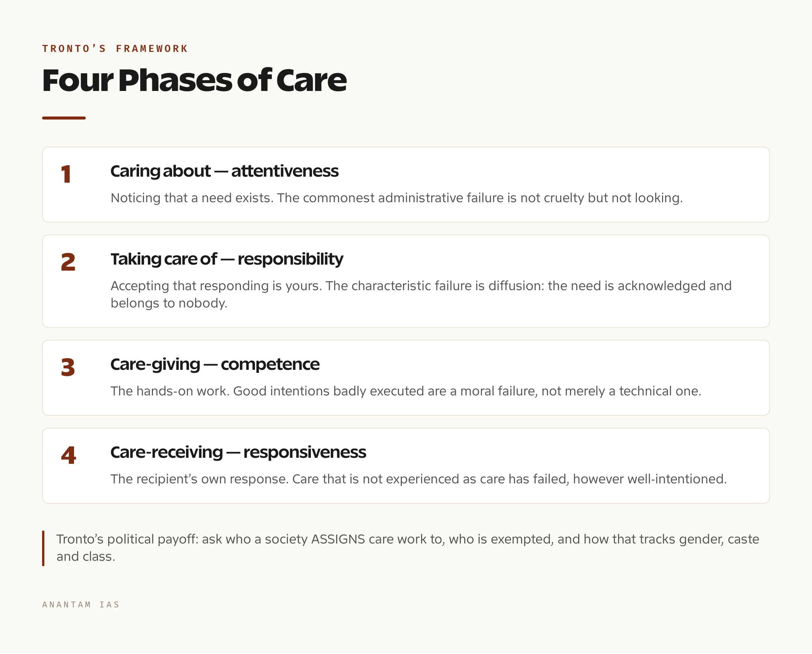Click the number 3 badge
This screenshot has height=654, width=812.
tap(68, 367)
